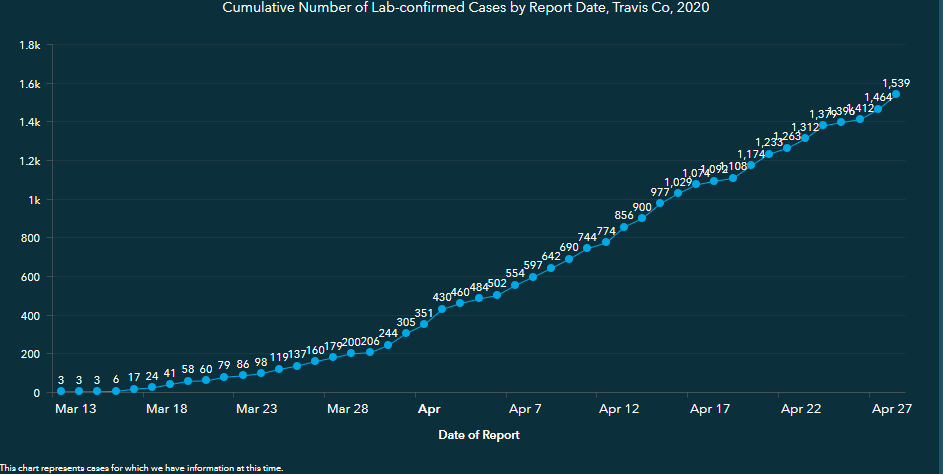
Task: Click the data point labeled 744
Action: pyautogui.click(x=588, y=248)
